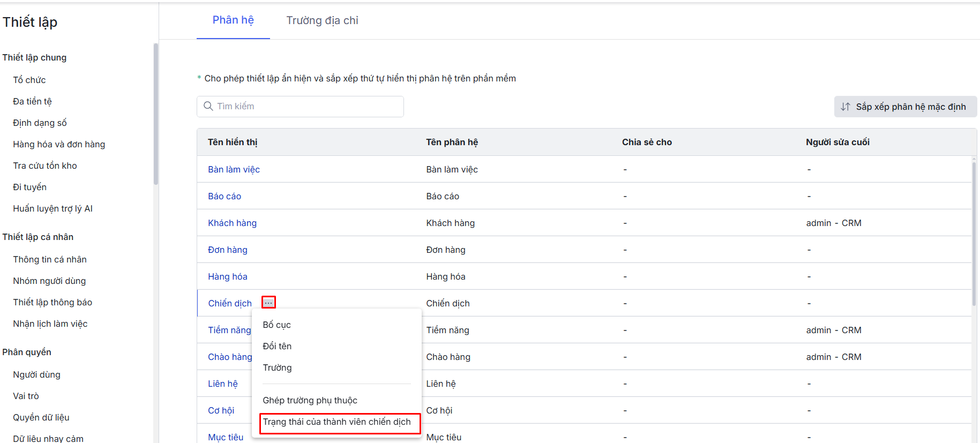
Task: Type in the Tìm kiếm search field
Action: coord(305,106)
